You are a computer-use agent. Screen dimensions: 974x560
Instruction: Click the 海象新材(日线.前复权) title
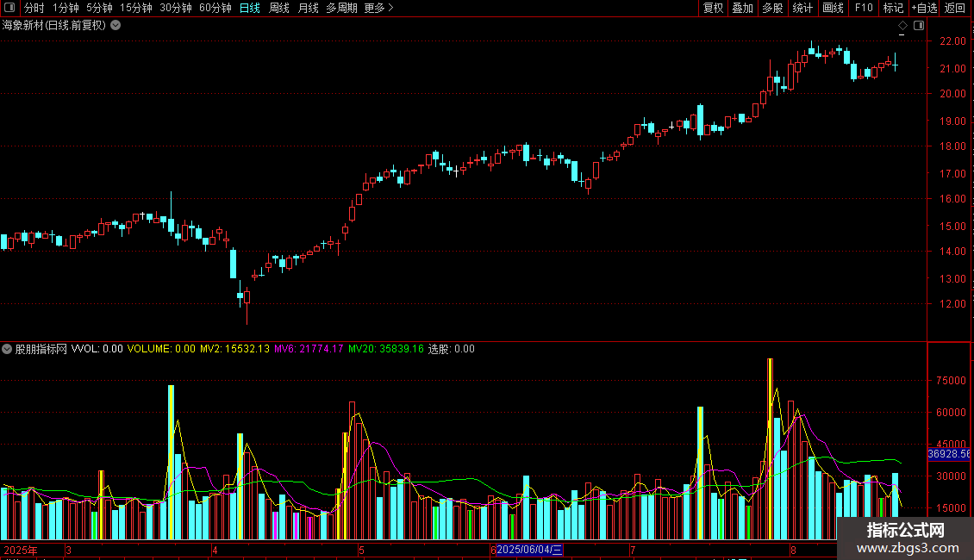54,26
